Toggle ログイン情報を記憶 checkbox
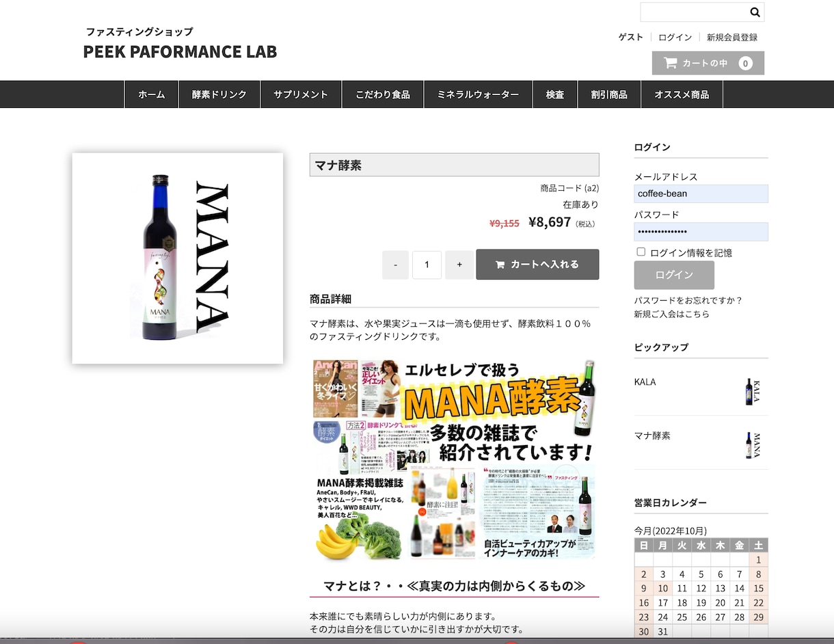834x644 pixels. 641,252
